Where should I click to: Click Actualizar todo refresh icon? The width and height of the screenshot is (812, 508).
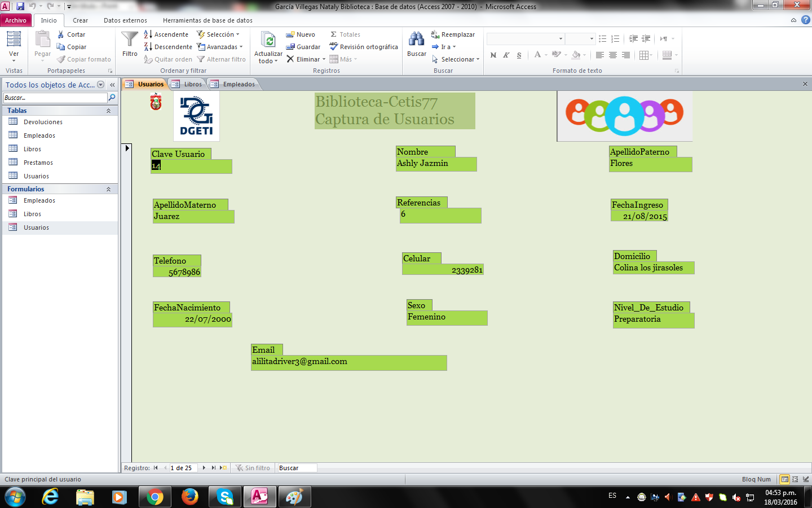(x=268, y=40)
